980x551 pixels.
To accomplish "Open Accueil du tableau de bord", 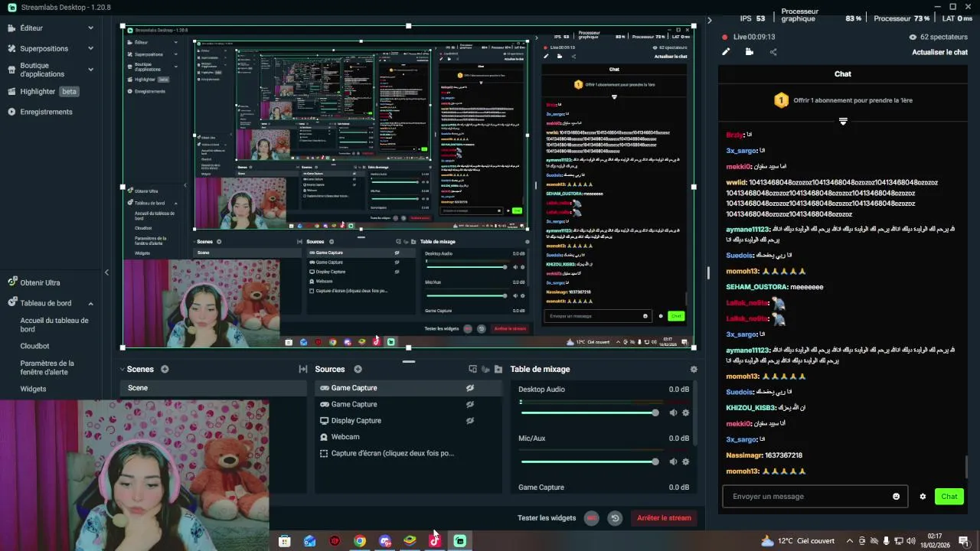I will coord(54,325).
